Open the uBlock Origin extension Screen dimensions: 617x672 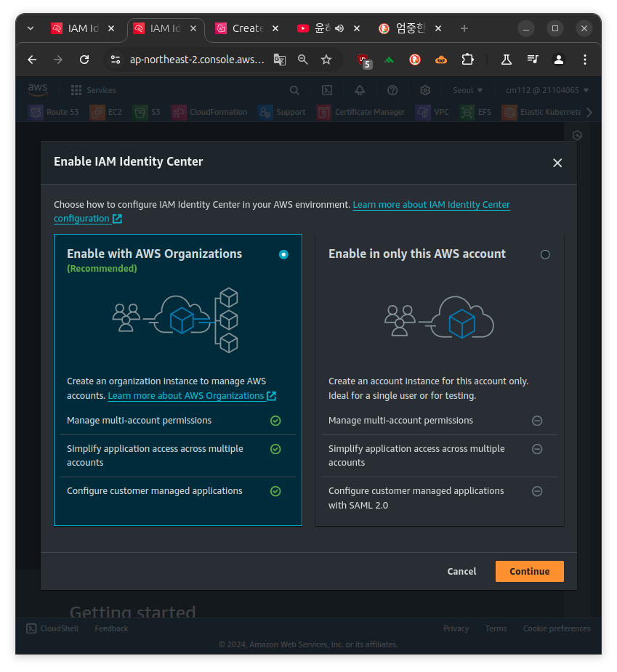click(x=364, y=60)
